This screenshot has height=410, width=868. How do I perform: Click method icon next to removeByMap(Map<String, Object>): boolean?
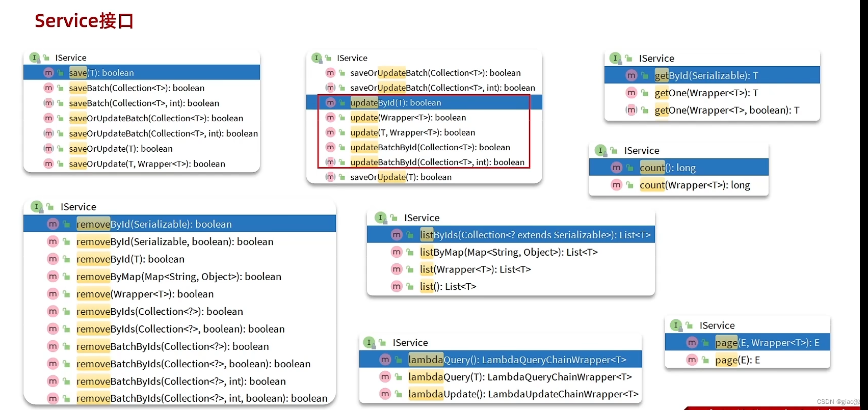53,277
